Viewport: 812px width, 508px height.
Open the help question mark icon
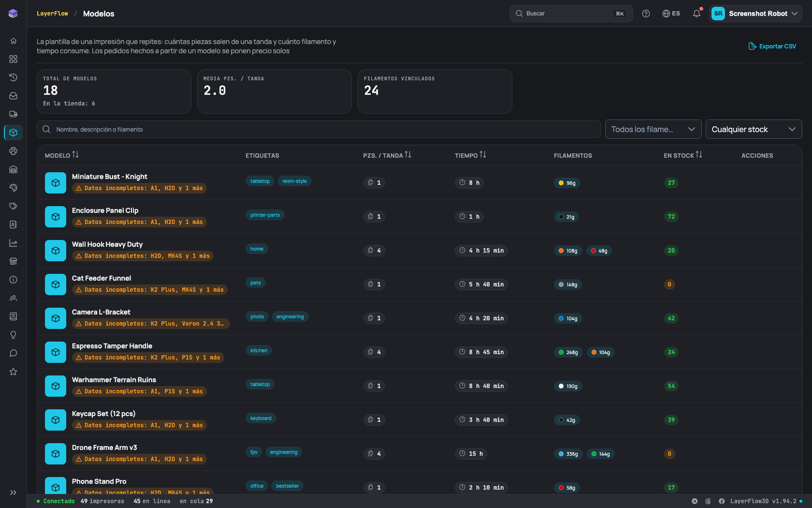(x=646, y=14)
